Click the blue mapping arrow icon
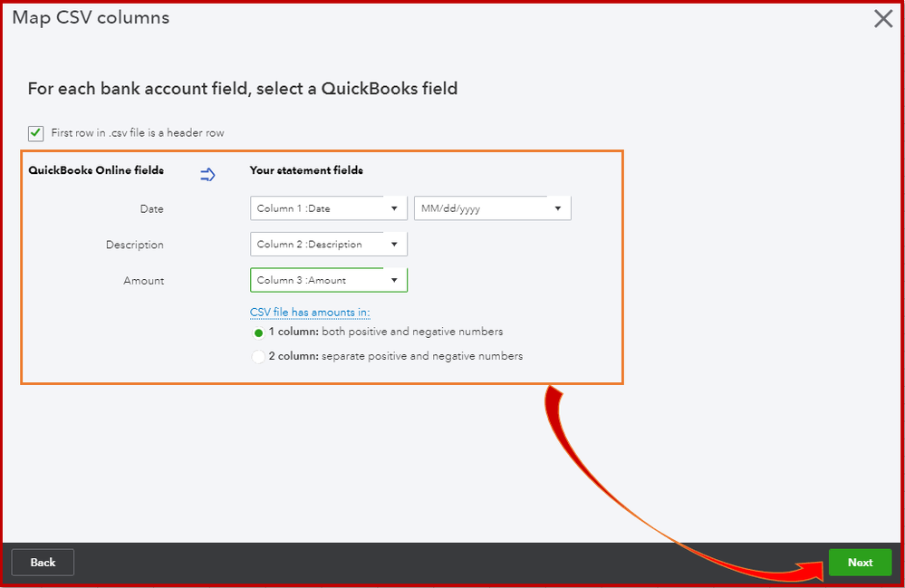The width and height of the screenshot is (905, 588). pyautogui.click(x=207, y=174)
